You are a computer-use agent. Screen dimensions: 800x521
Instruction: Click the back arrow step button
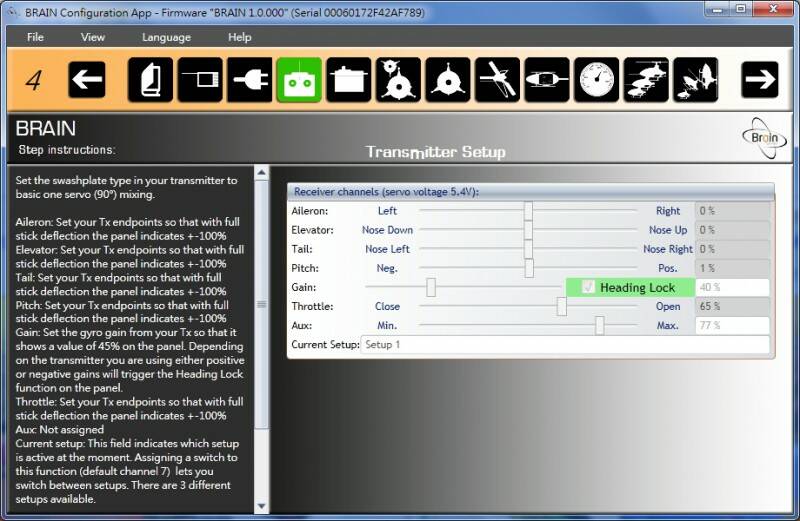(87, 80)
